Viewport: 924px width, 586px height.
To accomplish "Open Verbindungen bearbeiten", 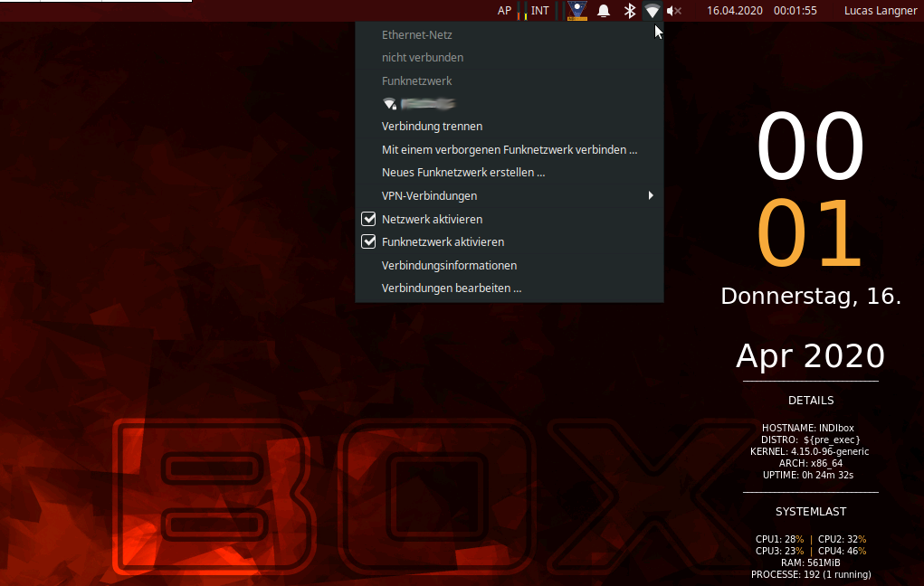I will point(452,288).
